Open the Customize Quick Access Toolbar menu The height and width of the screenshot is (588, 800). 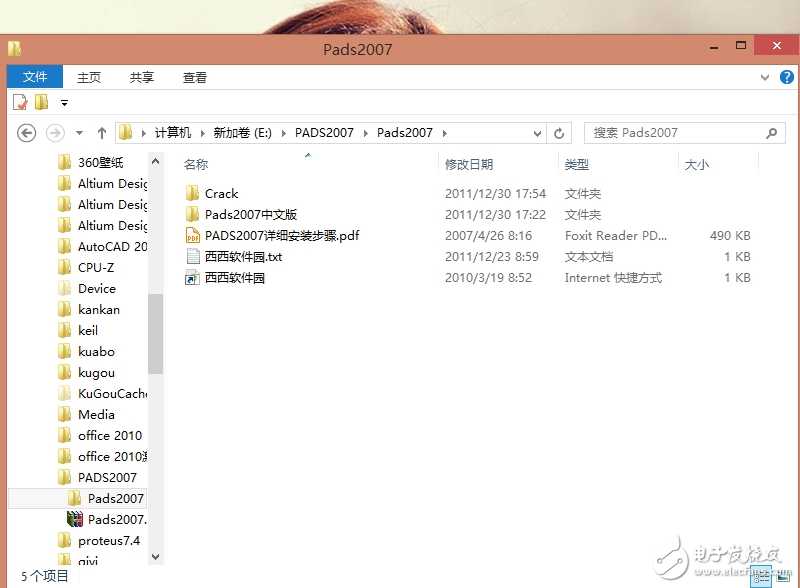click(63, 101)
